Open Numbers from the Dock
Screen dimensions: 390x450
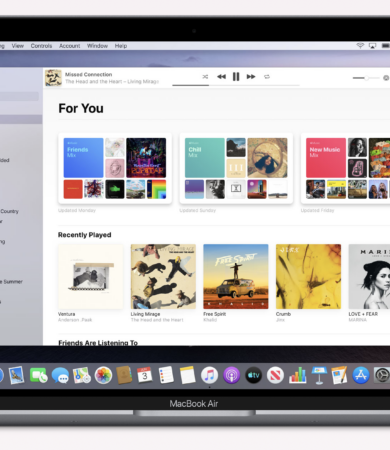[x=297, y=376]
